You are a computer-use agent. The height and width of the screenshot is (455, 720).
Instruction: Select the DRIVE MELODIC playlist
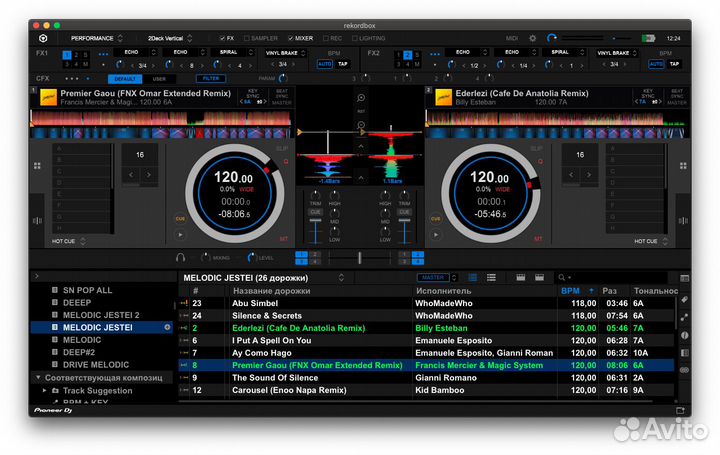[97, 364]
